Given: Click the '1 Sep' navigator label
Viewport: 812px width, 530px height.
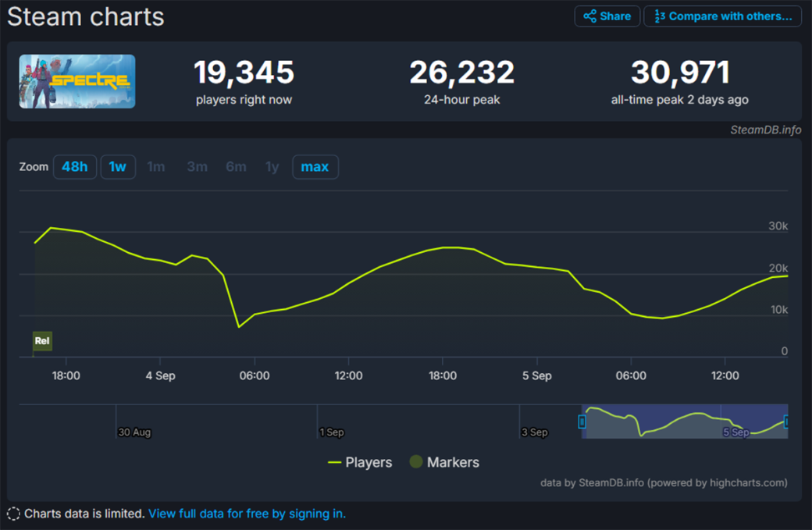Looking at the screenshot, I should (332, 432).
